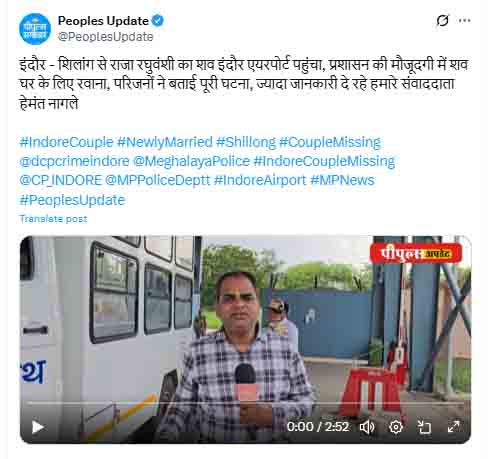This screenshot has height=459, width=495.
Task: Toggle picture-in-picture mode
Action: pyautogui.click(x=425, y=427)
